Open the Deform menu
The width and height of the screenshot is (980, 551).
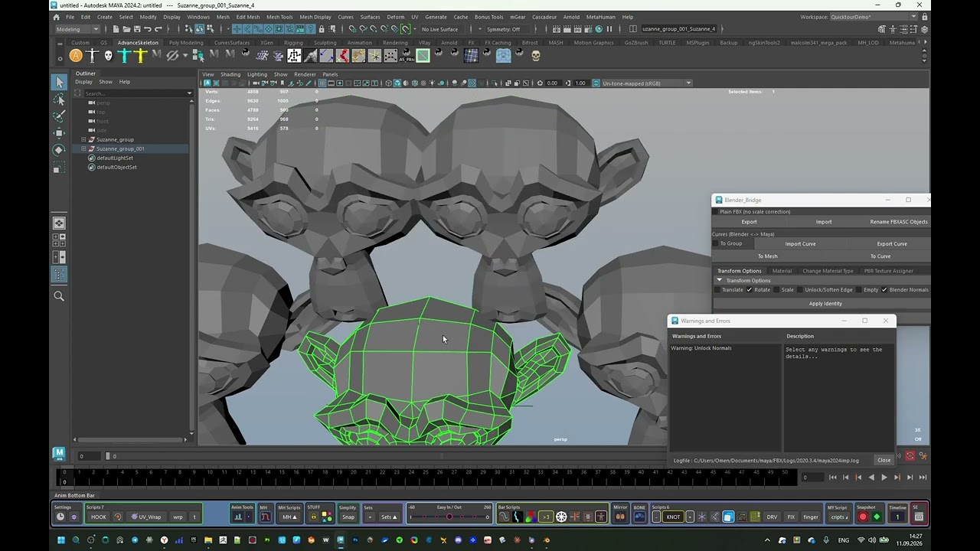point(395,17)
